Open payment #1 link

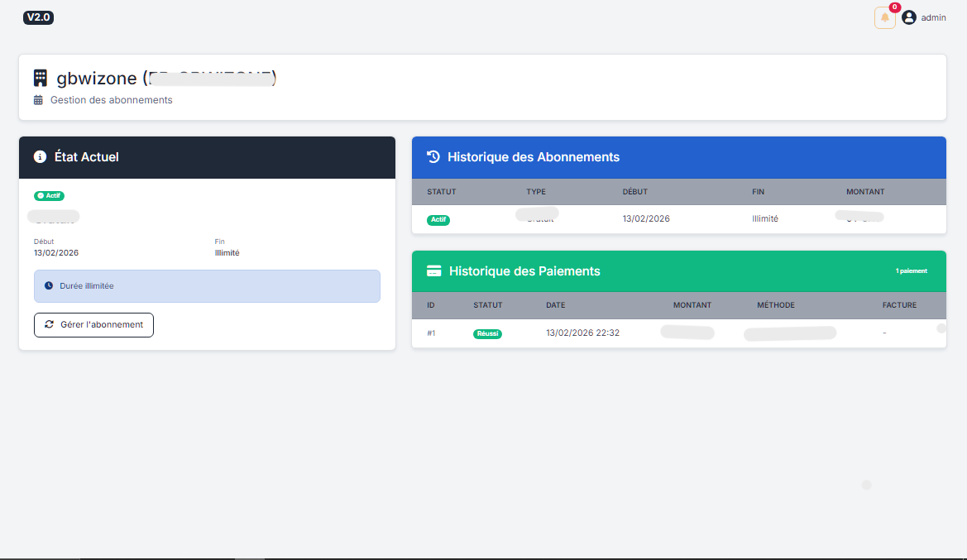coord(431,333)
